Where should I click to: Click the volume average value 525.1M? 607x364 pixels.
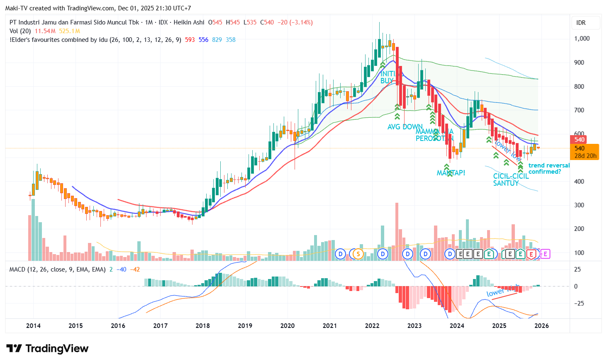coord(69,31)
